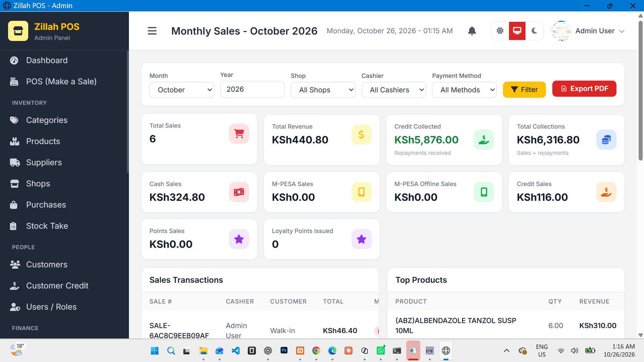
Task: Export the report as PDF
Action: 584,89
